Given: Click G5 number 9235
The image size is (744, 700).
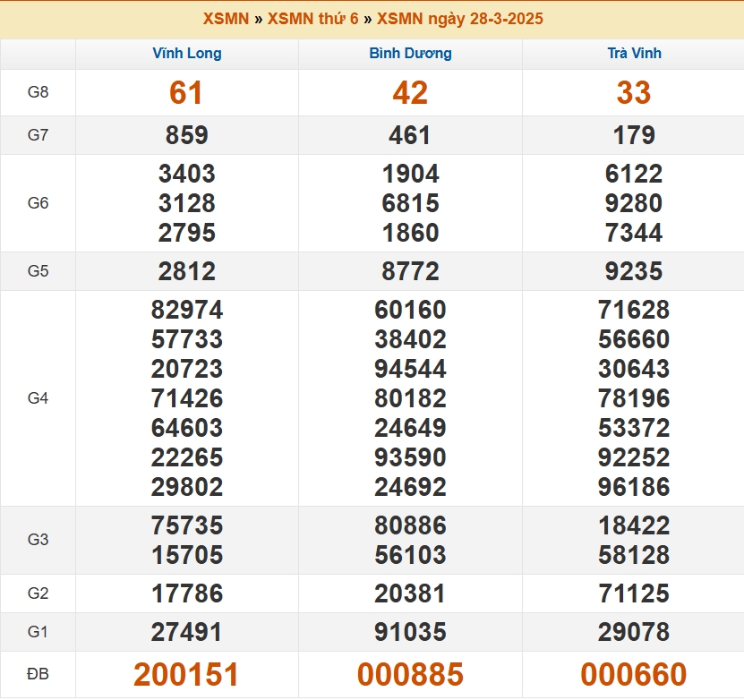Looking at the screenshot, I should click(x=634, y=271).
